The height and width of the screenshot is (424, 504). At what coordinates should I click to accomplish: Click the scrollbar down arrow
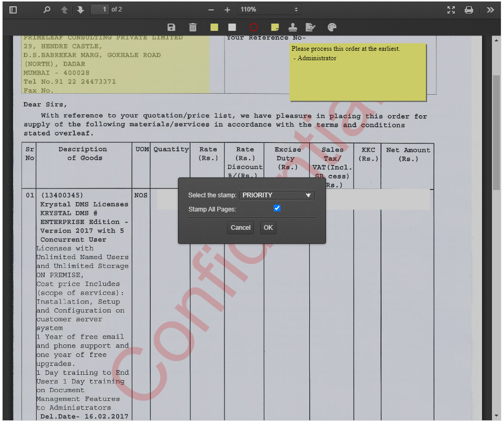pyautogui.click(x=497, y=416)
